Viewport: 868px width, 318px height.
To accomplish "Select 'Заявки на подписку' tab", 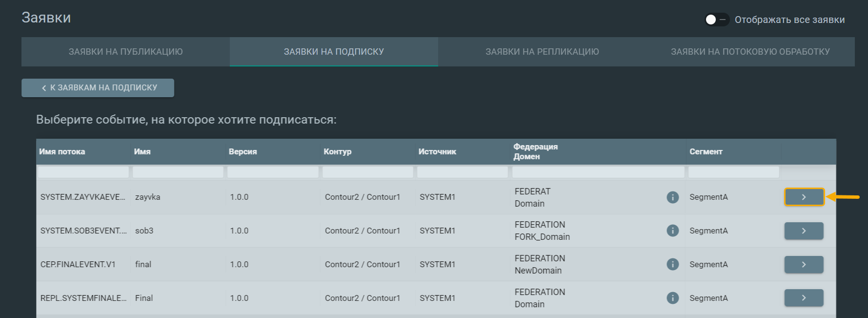I will (x=334, y=52).
